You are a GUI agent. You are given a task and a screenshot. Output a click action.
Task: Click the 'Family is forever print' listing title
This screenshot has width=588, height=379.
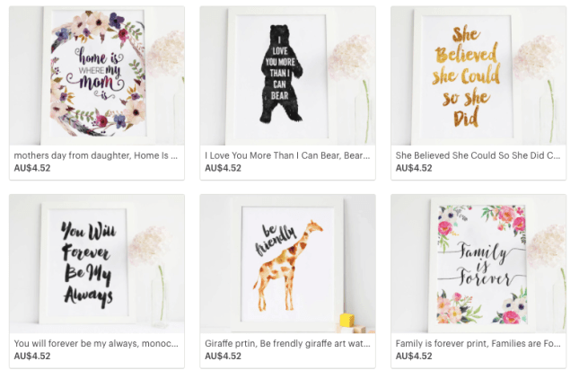pos(478,343)
